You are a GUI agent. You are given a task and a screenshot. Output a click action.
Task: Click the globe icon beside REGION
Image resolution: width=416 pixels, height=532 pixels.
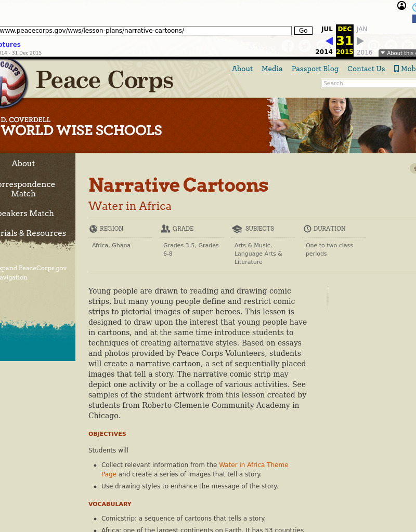pyautogui.click(x=93, y=228)
